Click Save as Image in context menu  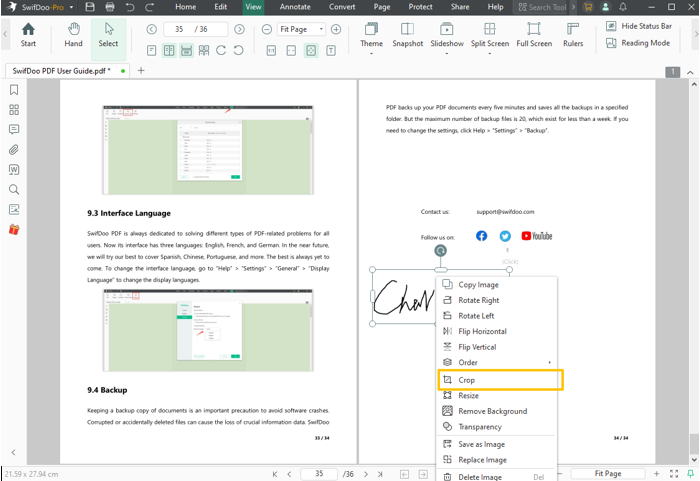click(496, 444)
